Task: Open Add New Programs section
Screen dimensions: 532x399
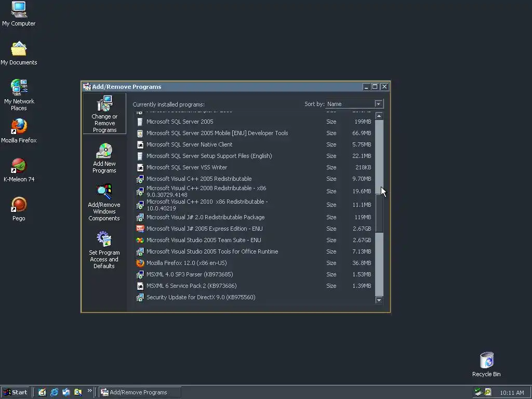Action: 104,158
